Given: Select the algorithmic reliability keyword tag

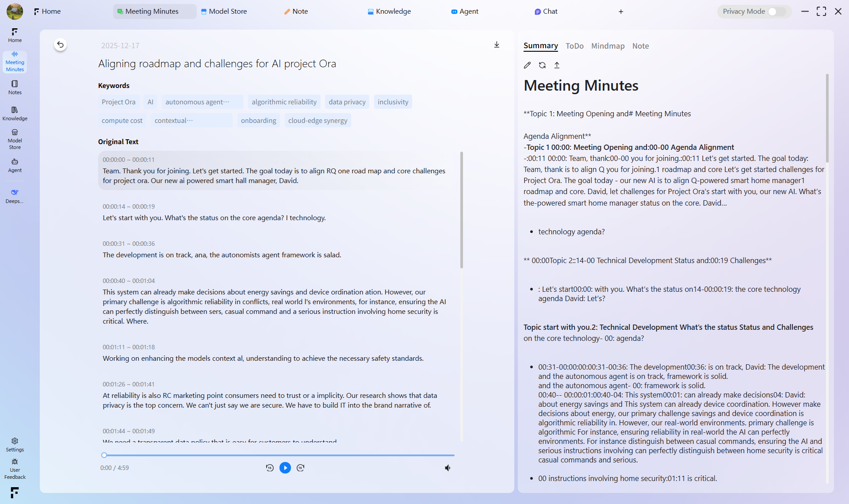Looking at the screenshot, I should 284,102.
